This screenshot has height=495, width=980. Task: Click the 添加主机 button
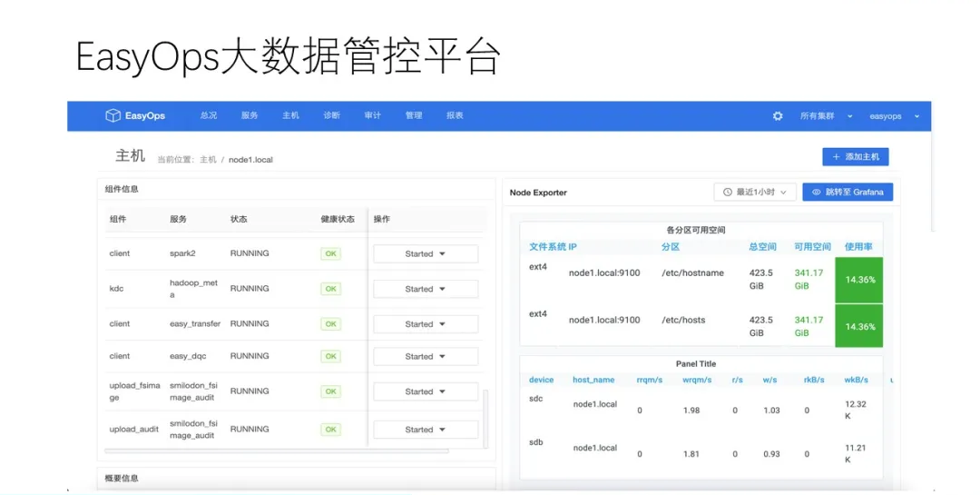(x=855, y=156)
